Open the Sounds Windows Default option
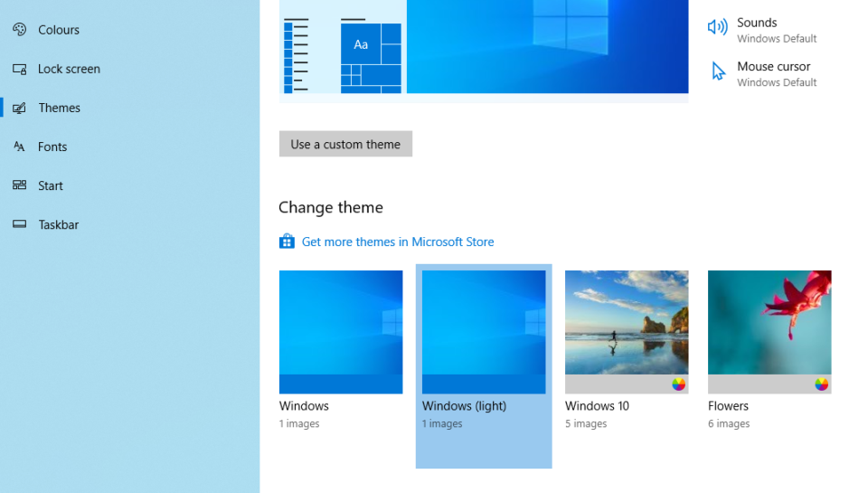868x493 pixels. tap(762, 30)
